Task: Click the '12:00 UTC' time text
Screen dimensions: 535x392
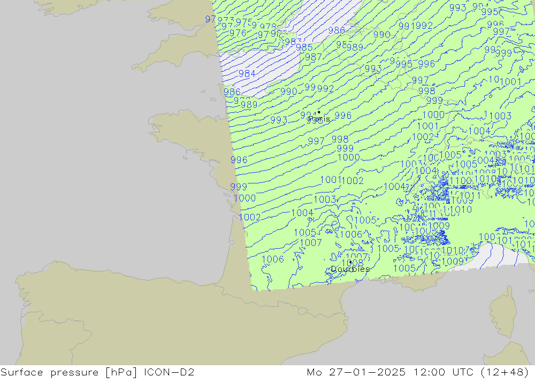Action: click(444, 372)
